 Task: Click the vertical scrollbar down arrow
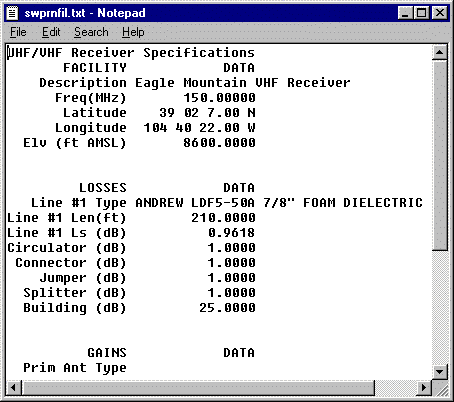coord(439,371)
